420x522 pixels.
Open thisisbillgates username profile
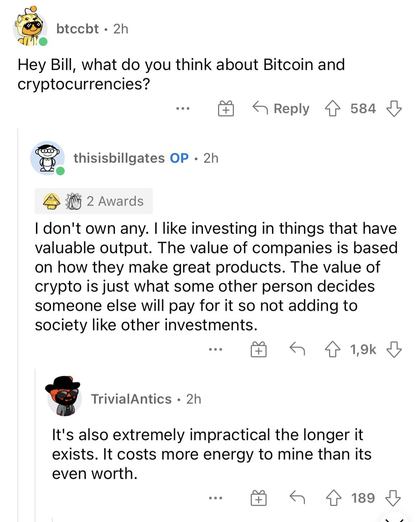(x=119, y=158)
